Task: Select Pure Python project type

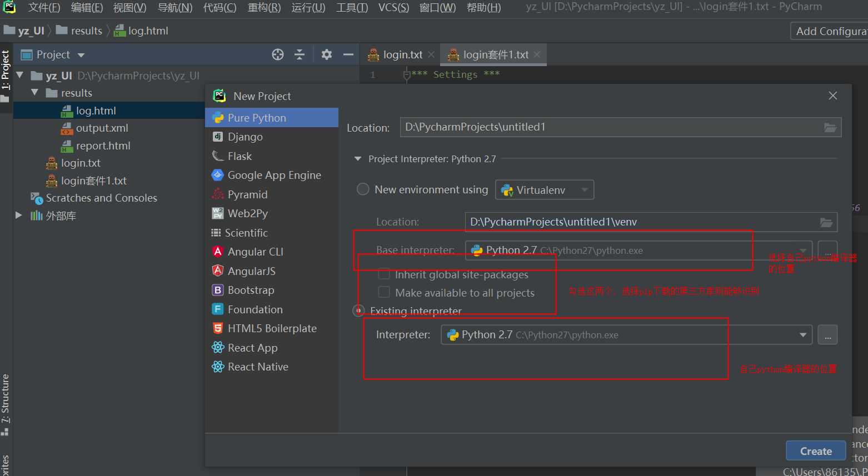Action: 272,118
